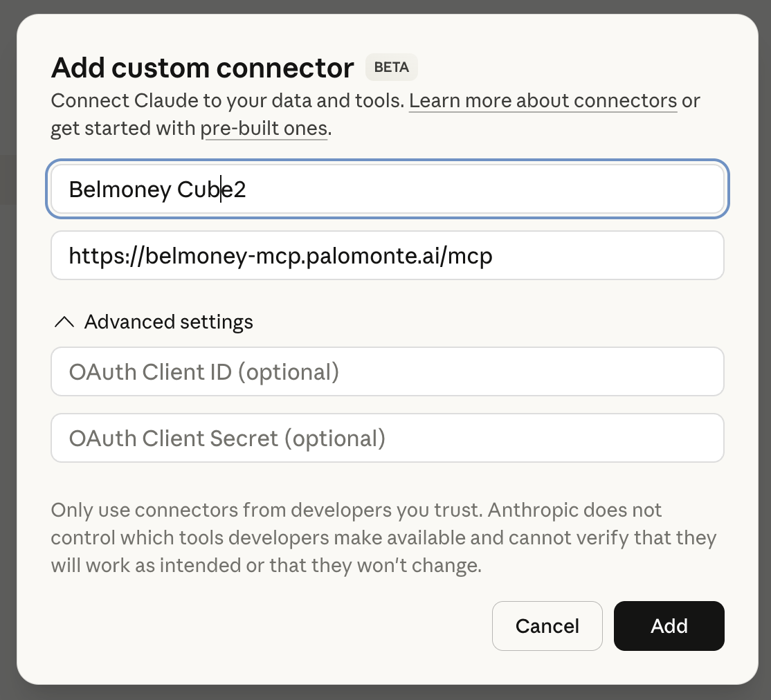
Task: Click the Add custom connector heading
Action: pos(201,67)
